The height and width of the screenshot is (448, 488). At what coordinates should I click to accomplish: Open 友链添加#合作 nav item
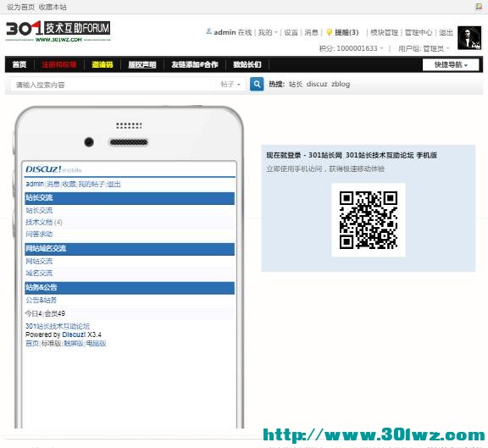[195, 64]
